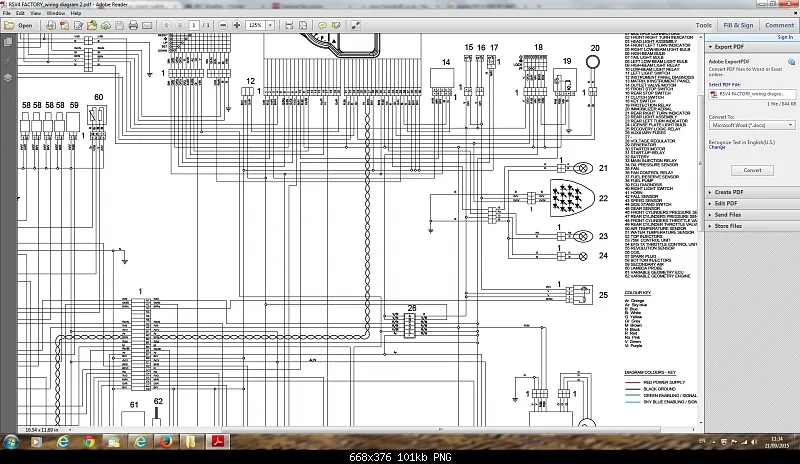800x464 pixels.
Task: Click the Email envelope icon
Action: point(147,25)
